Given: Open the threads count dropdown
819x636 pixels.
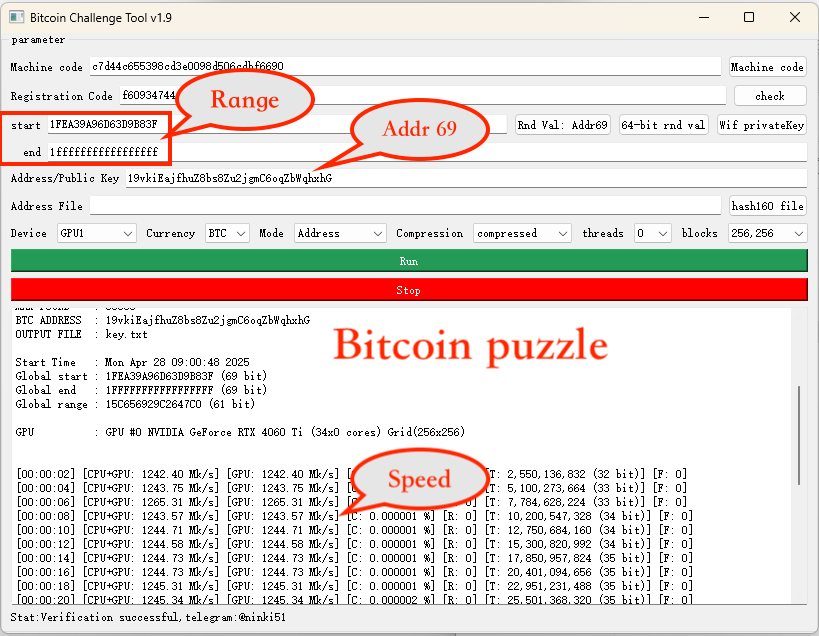Looking at the screenshot, I should coord(652,233).
